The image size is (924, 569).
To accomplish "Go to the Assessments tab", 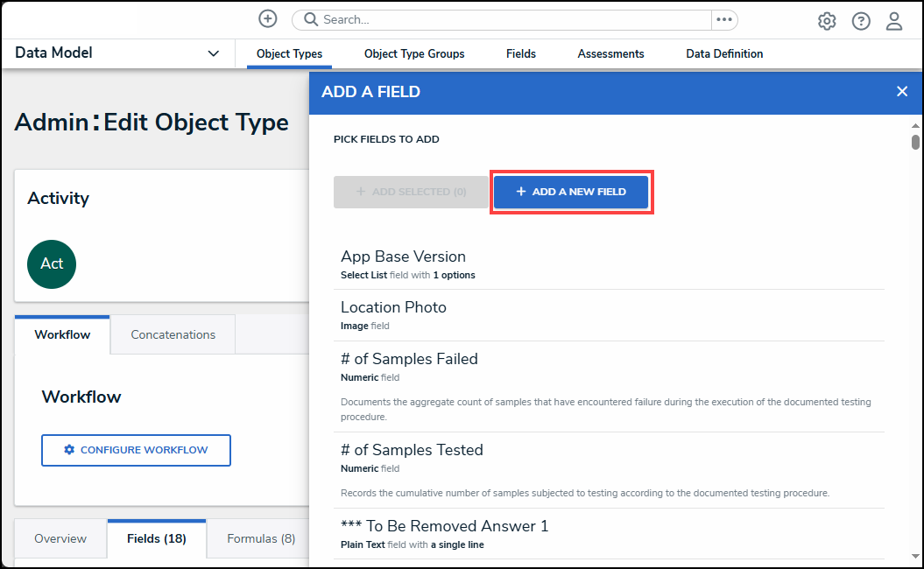I will [x=610, y=53].
